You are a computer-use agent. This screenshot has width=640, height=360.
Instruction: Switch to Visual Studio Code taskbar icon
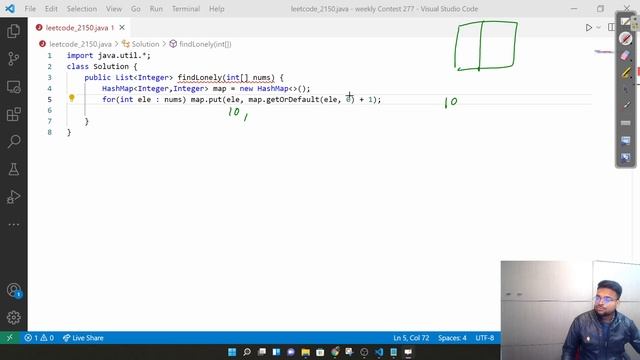point(379,352)
